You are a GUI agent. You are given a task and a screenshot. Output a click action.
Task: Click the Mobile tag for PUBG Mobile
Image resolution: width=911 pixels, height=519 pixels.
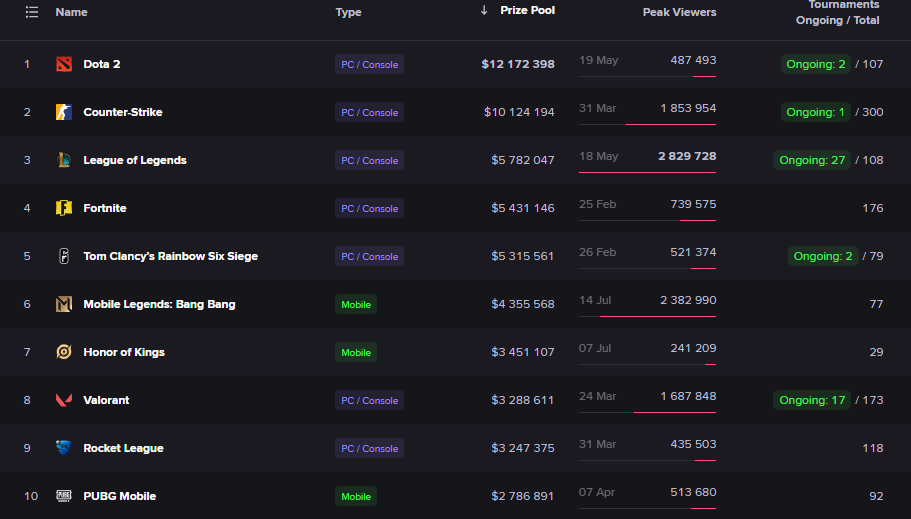tap(356, 496)
